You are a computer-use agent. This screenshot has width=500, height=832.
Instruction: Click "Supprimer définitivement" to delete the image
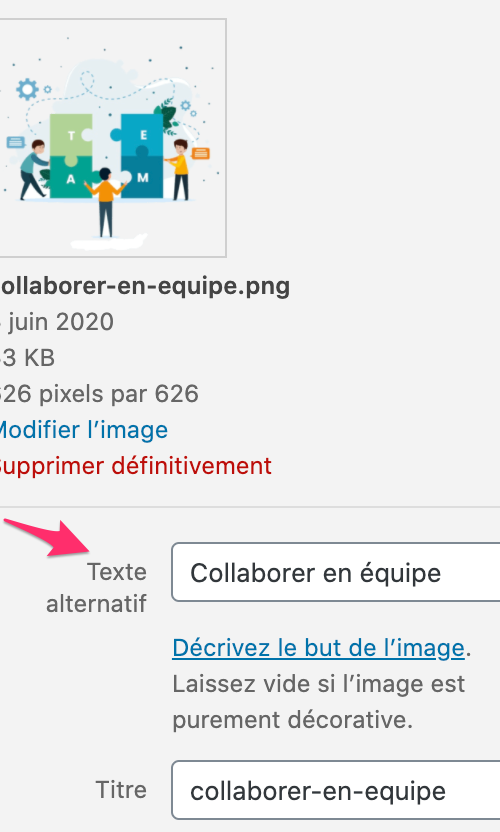[x=134, y=466]
